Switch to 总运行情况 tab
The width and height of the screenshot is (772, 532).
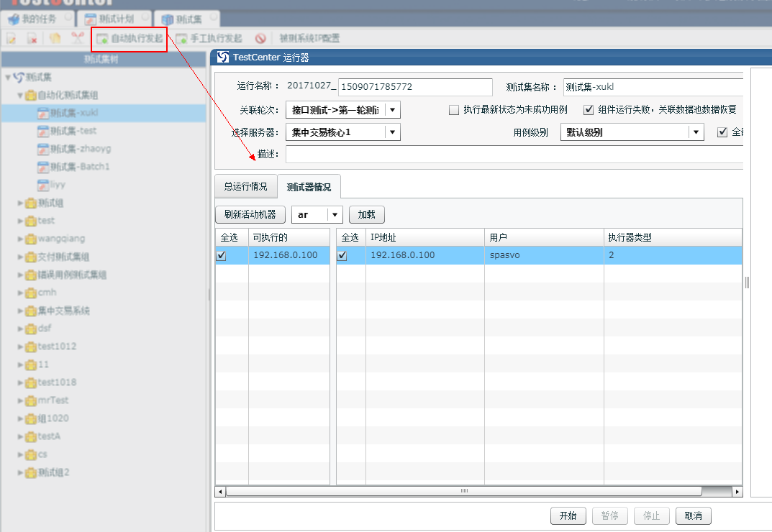click(x=245, y=187)
